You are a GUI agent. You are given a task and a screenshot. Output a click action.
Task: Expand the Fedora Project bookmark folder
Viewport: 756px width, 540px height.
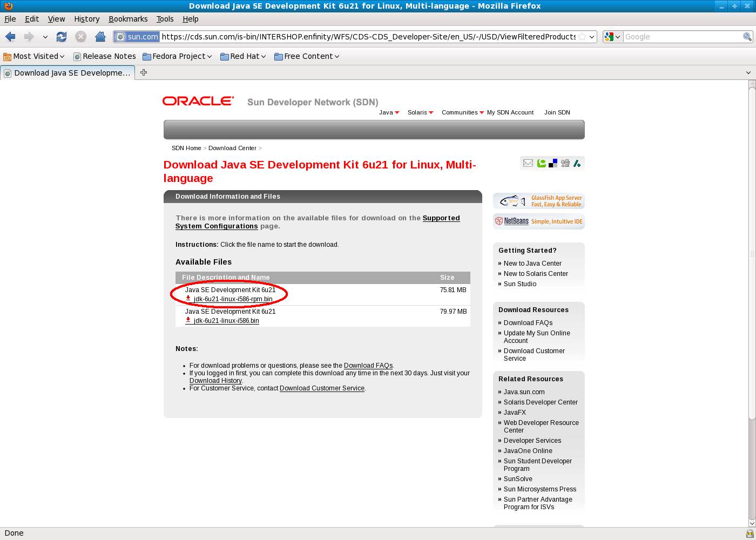177,56
